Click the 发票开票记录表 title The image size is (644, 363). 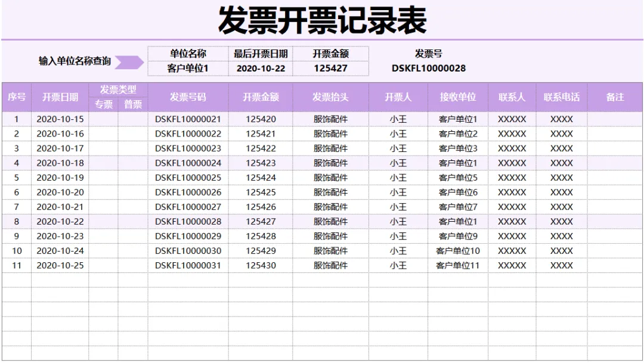(x=322, y=20)
